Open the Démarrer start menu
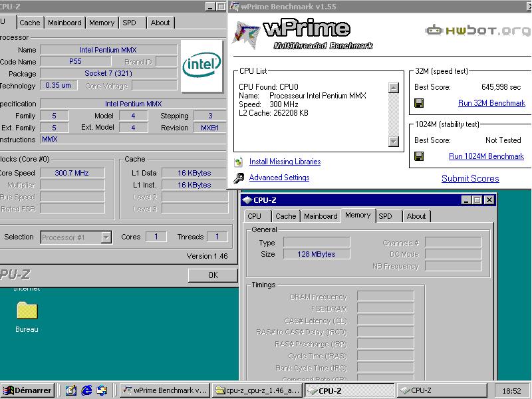532x399 pixels. (x=27, y=390)
